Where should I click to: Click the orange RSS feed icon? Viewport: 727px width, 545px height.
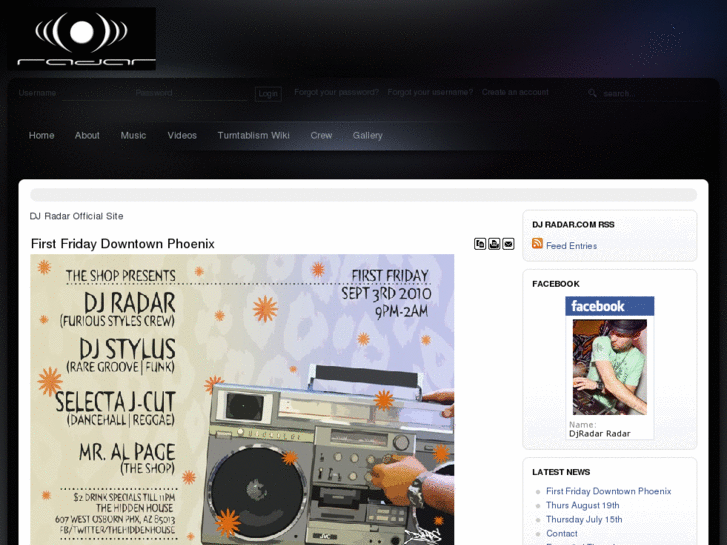click(537, 243)
